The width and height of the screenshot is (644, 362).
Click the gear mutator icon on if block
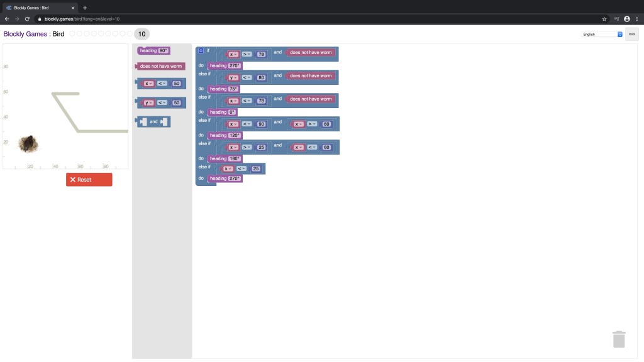click(x=201, y=50)
